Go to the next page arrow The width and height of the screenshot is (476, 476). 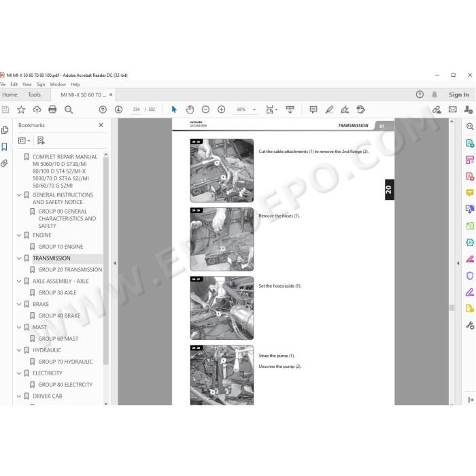coord(119,109)
